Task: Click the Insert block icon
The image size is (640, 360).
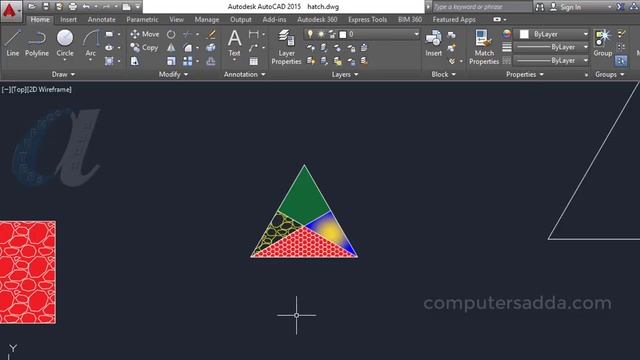Action: 433,43
